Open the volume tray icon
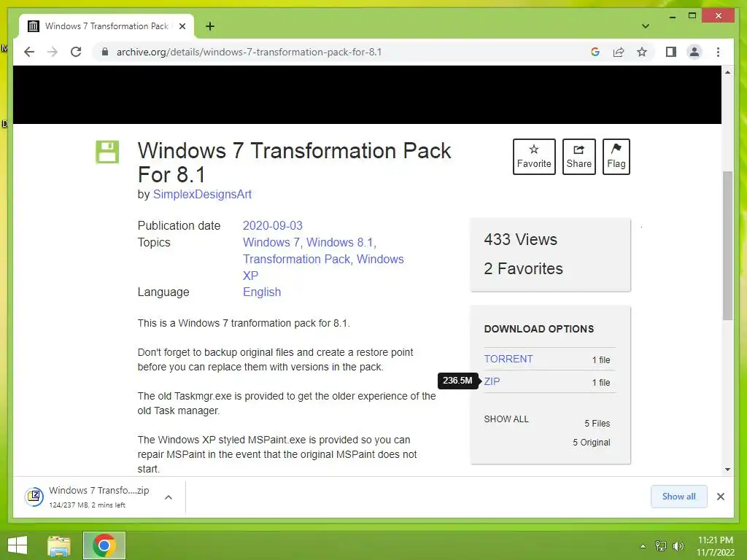The height and width of the screenshot is (560, 747). pyautogui.click(x=678, y=546)
